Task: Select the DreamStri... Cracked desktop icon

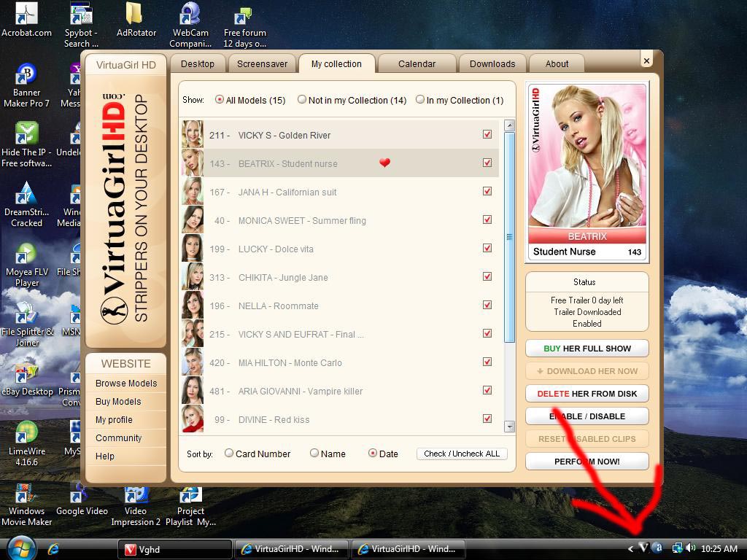Action: 26,204
